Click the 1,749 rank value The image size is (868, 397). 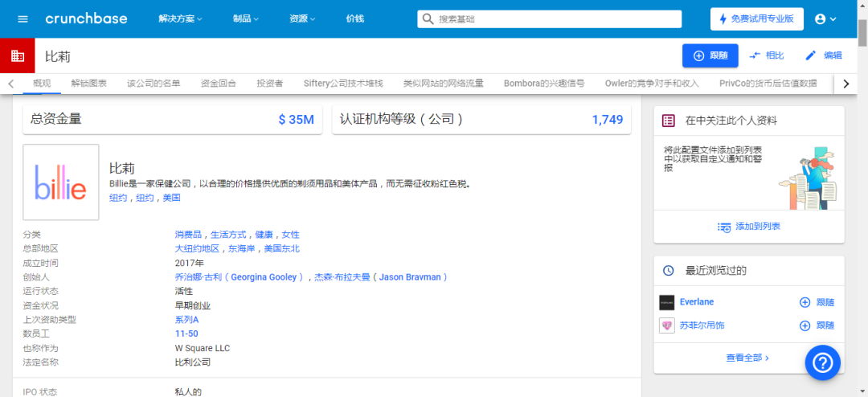(608, 120)
